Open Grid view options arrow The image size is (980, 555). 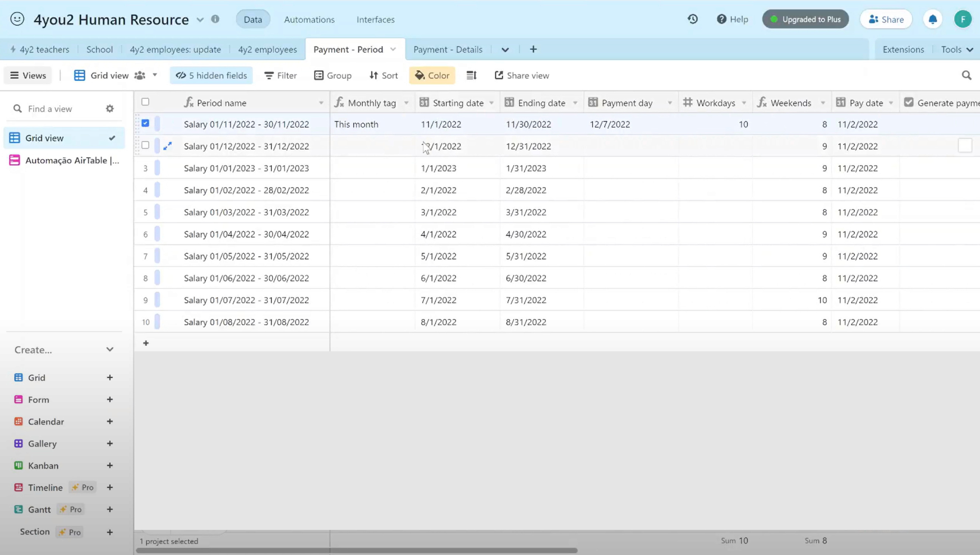pyautogui.click(x=155, y=75)
